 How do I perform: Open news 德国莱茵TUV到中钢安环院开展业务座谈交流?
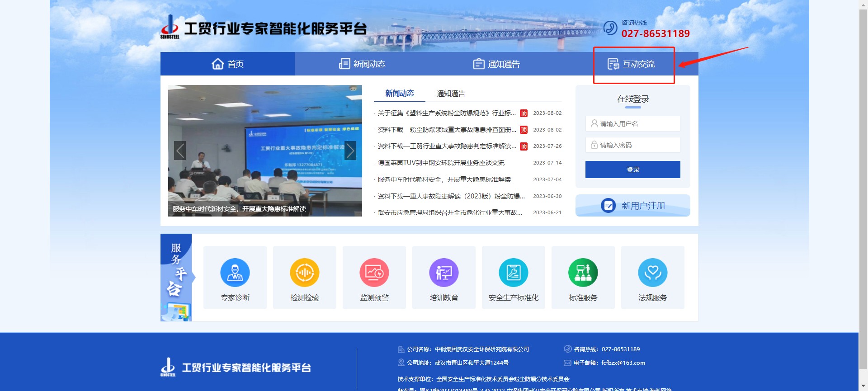(x=441, y=163)
